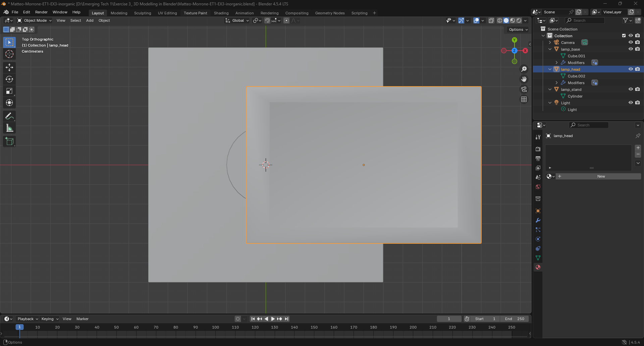Select the Measure tool
This screenshot has width=644, height=346.
[9, 128]
